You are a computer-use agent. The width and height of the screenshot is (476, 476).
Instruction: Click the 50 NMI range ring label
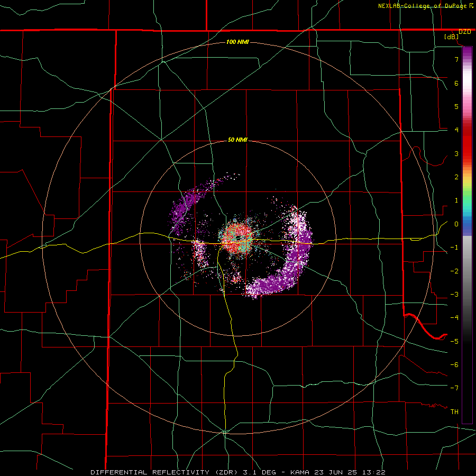click(237, 140)
